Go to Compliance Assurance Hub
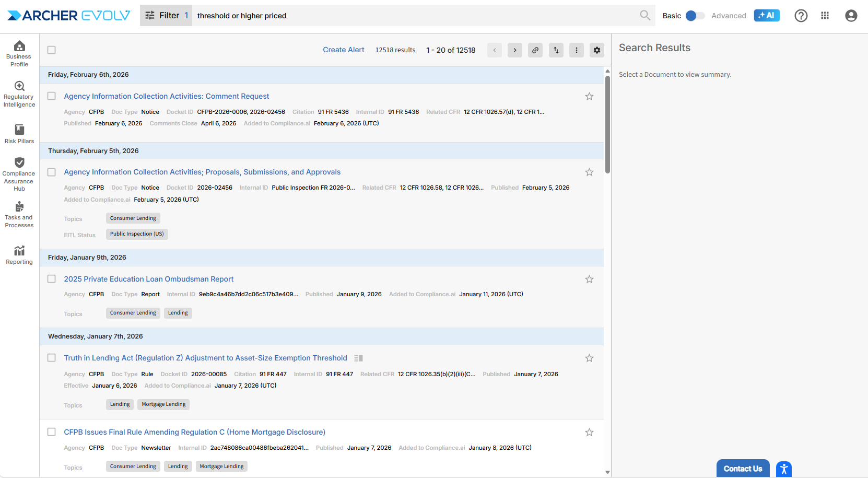This screenshot has height=478, width=868. tap(19, 174)
